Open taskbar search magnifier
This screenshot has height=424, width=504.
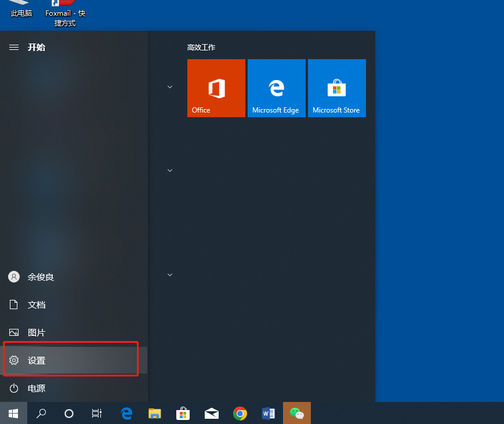41,413
